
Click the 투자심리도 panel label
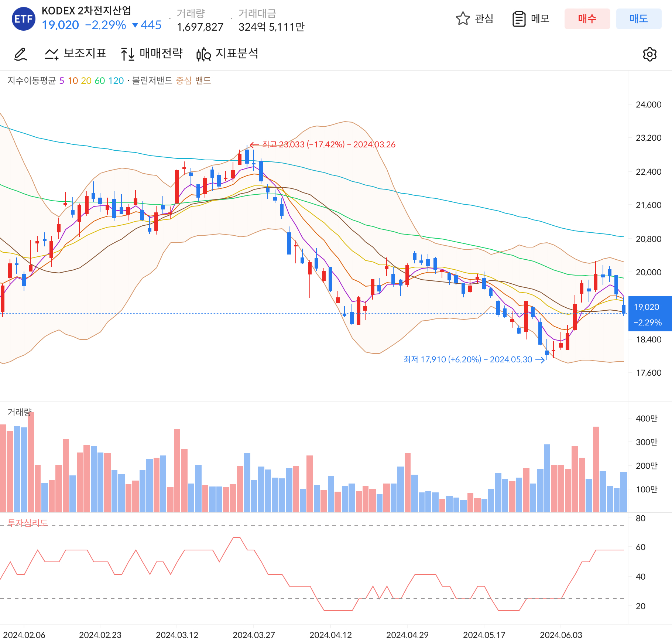28,523
